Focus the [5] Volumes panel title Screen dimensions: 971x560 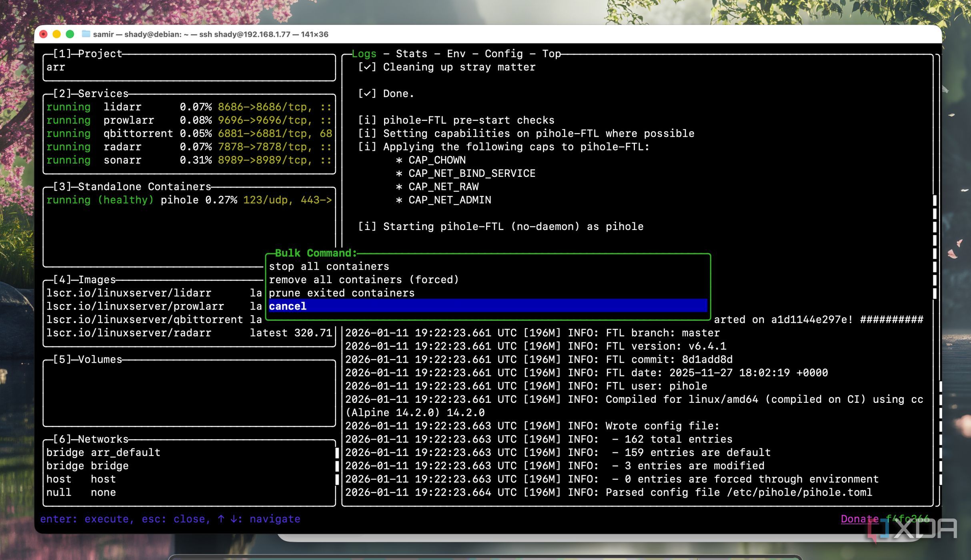(88, 359)
